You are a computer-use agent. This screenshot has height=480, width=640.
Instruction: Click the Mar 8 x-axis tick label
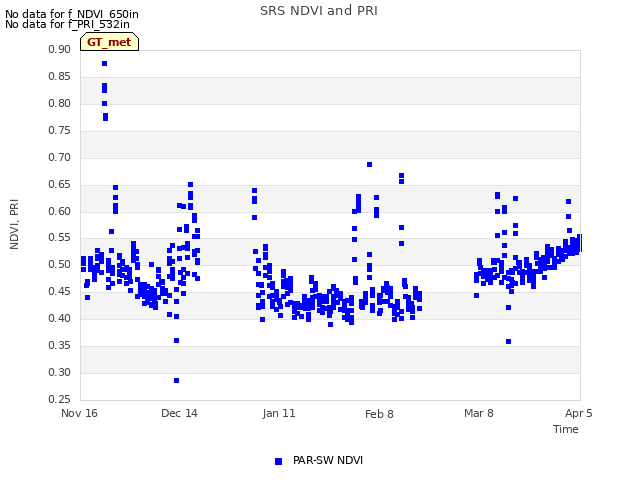(x=479, y=413)
